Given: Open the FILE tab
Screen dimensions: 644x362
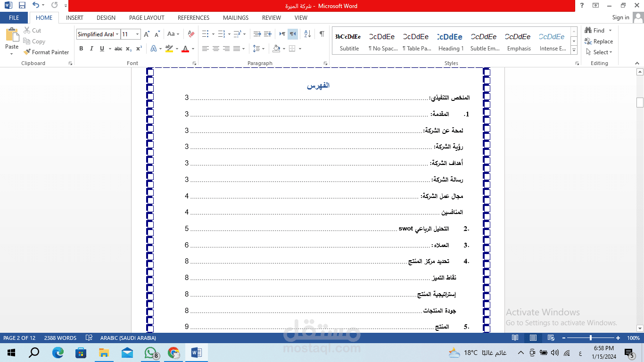Looking at the screenshot, I should coord(14,18).
